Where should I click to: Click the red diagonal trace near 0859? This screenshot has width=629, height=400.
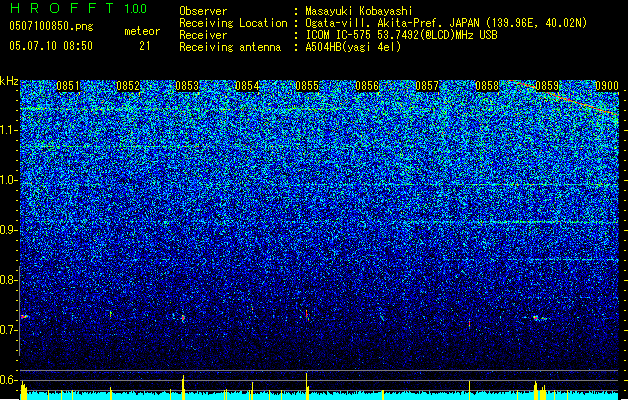click(564, 97)
